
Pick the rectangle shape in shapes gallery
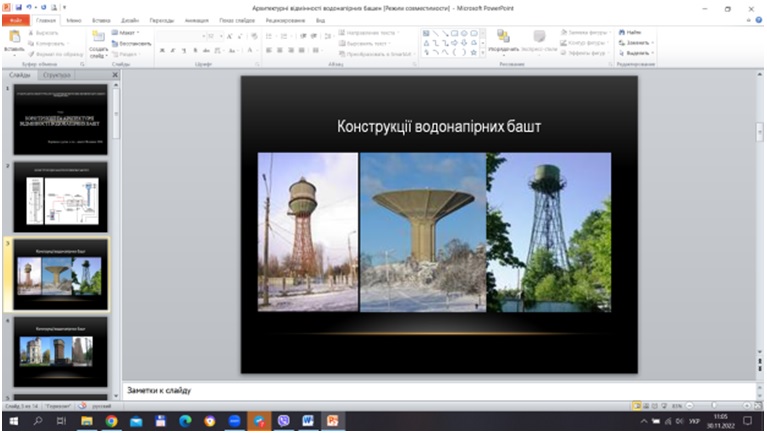pyautogui.click(x=455, y=33)
